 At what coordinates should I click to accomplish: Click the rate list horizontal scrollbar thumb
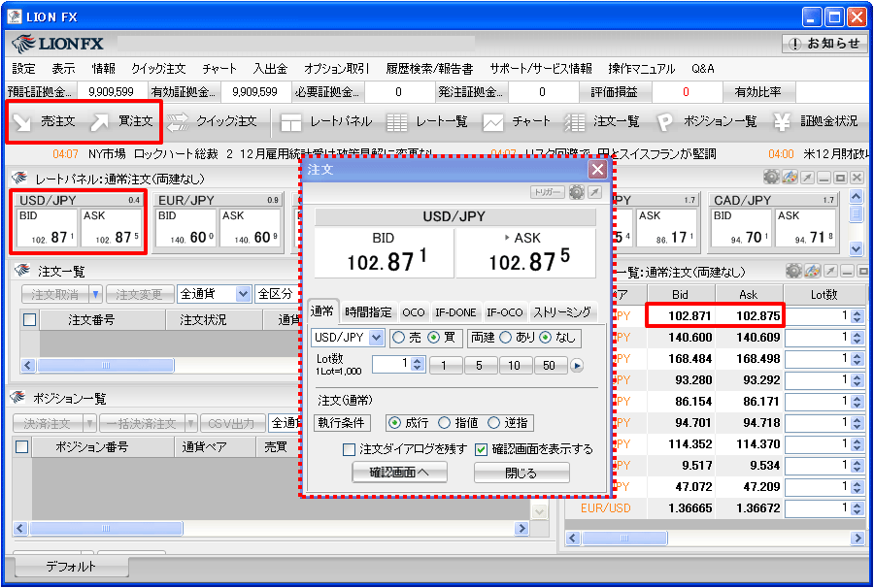(624, 538)
